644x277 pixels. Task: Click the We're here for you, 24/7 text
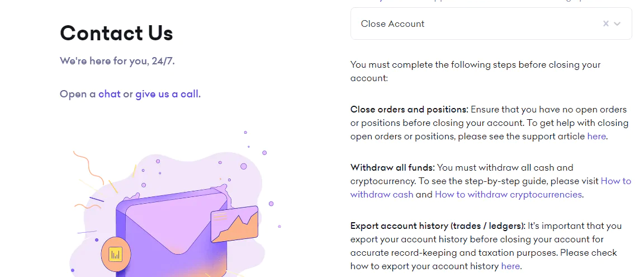pyautogui.click(x=117, y=61)
